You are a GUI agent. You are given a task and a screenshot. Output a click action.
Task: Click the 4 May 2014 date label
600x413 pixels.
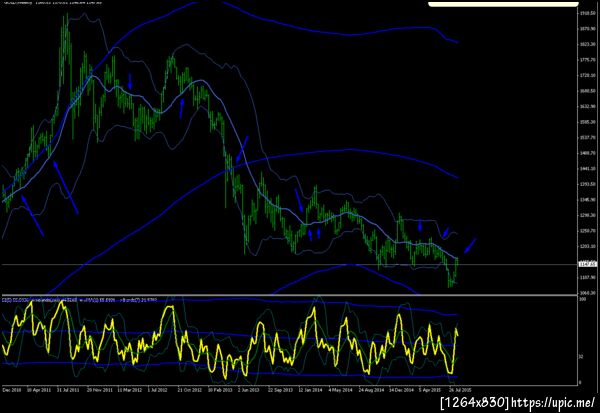340,390
